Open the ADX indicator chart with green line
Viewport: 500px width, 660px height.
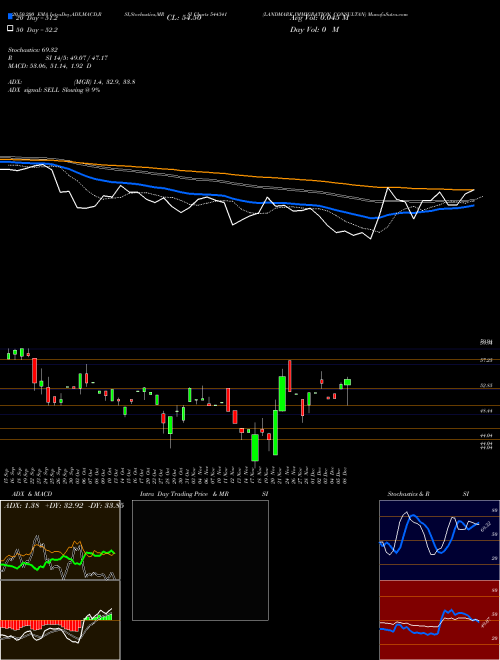coord(60,540)
